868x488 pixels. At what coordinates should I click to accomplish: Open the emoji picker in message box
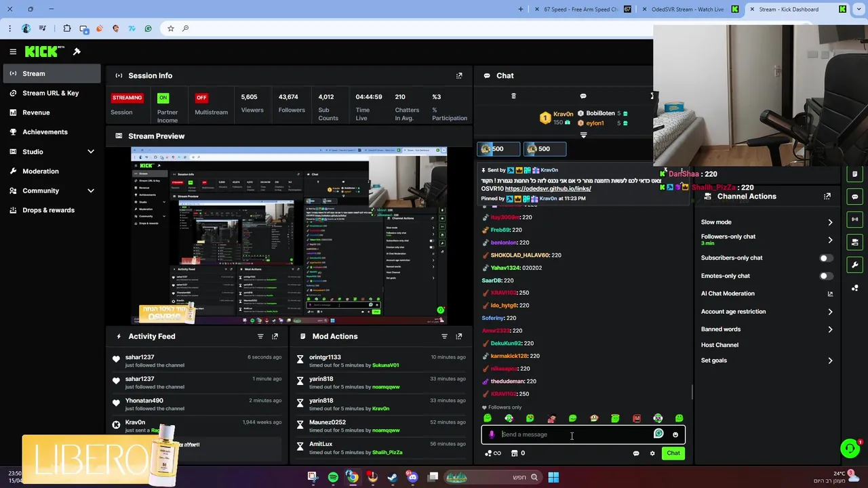(x=675, y=434)
